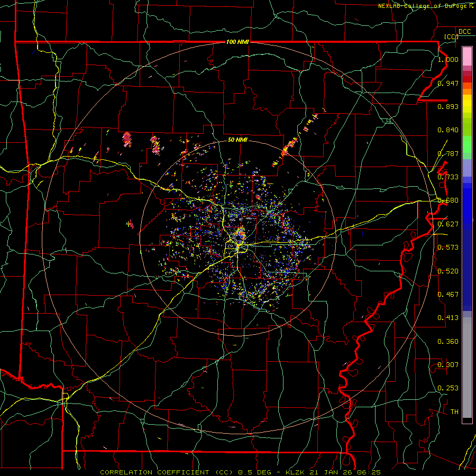Image resolution: width=476 pixels, height=476 pixels.
Task: Click the 0.520 scale value
Action: 448,271
